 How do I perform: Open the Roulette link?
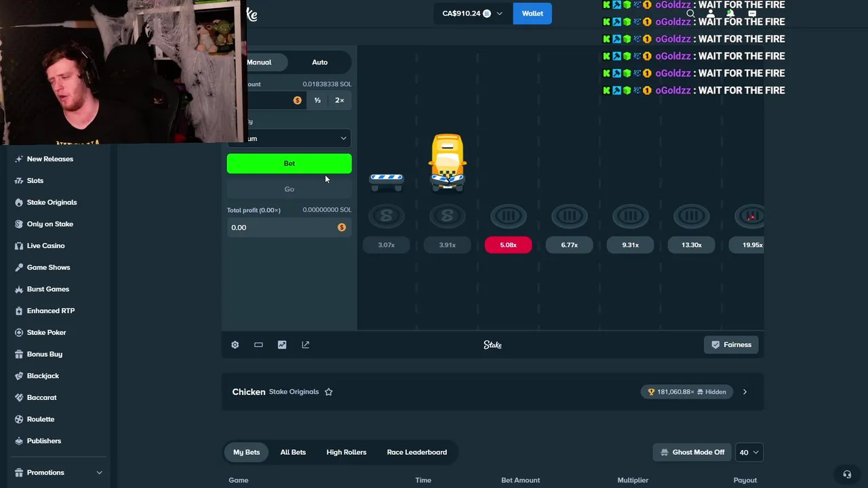(x=41, y=419)
